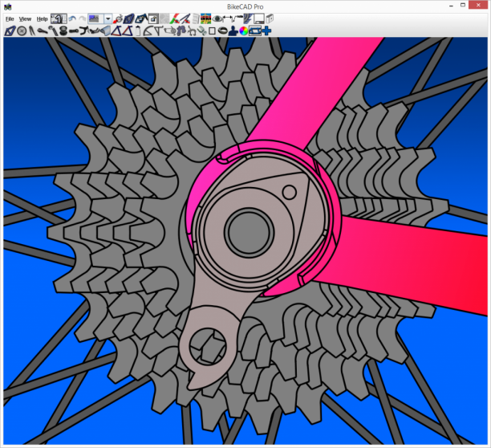Click the 3D box icon
Image resolution: width=491 pixels, height=448 pixels.
click(270, 18)
